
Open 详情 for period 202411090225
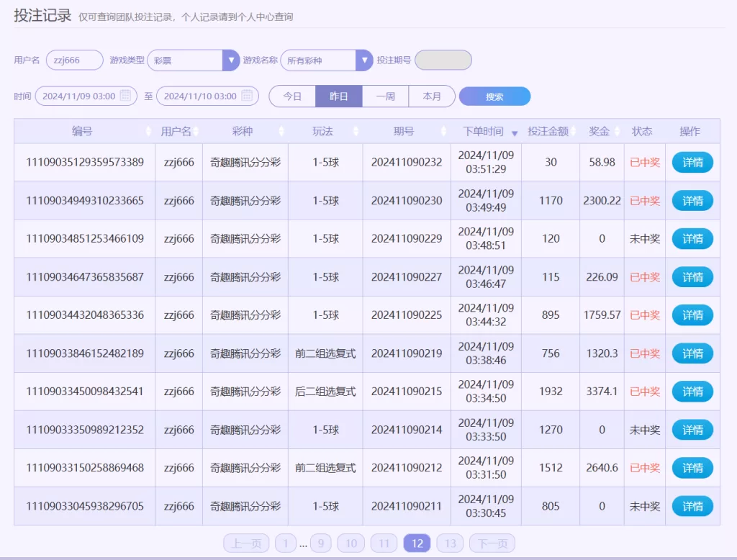pos(692,315)
